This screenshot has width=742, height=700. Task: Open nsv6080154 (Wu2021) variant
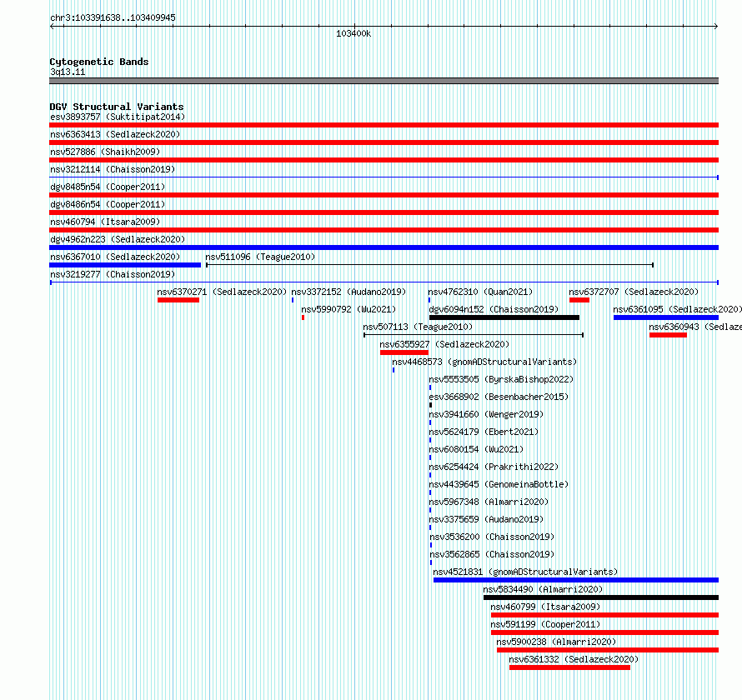pyautogui.click(x=476, y=449)
